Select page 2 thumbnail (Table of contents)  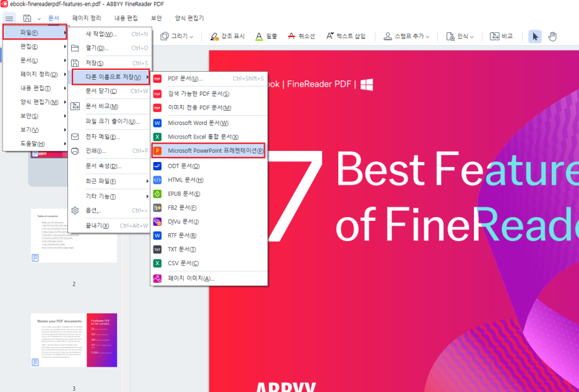coord(74,236)
